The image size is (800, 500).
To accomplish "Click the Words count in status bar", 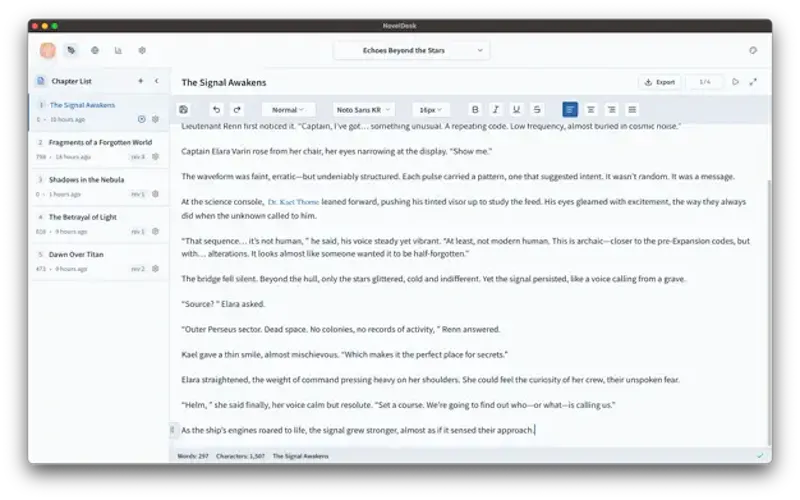I will coord(193,456).
